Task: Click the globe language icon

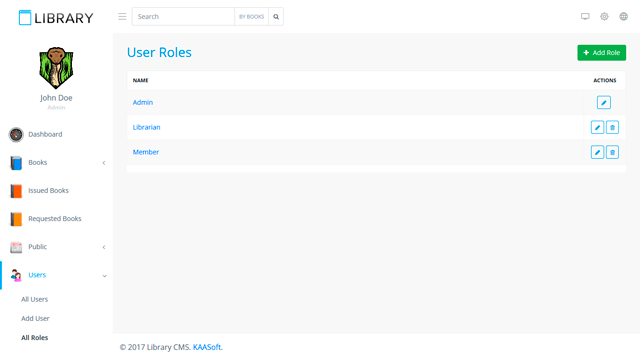Action: pyautogui.click(x=623, y=16)
